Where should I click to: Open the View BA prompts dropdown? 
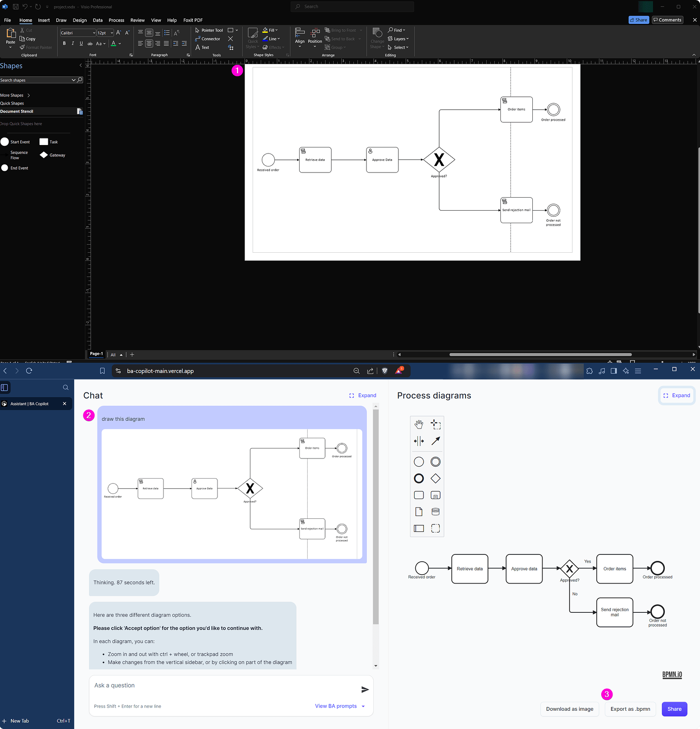point(340,706)
